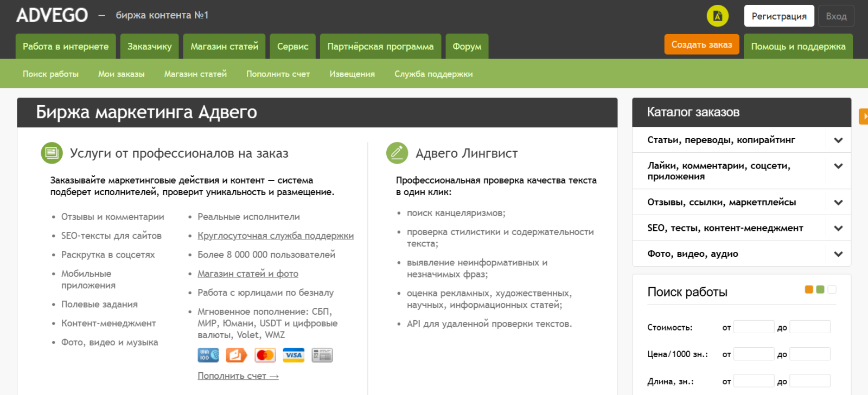Click the orange YooMoney wallet icon

click(236, 355)
